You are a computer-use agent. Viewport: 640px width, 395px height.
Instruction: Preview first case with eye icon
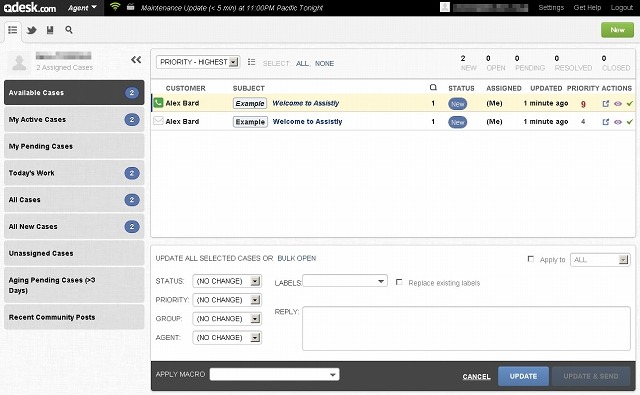pos(618,104)
